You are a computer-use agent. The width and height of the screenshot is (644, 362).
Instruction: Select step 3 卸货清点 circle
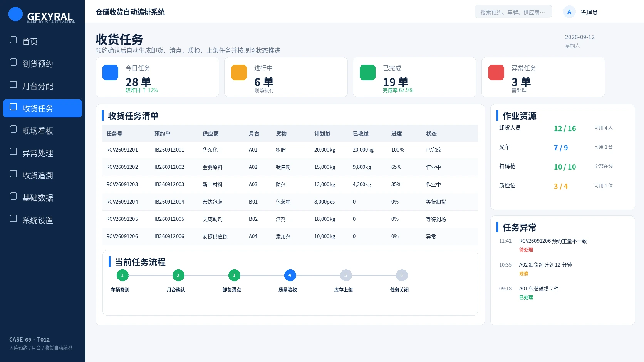234,275
